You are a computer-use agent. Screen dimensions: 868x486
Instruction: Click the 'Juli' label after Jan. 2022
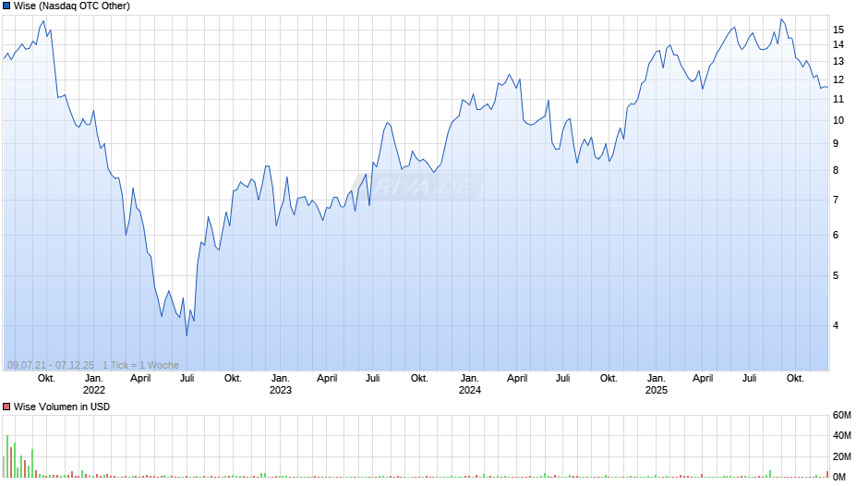187,379
